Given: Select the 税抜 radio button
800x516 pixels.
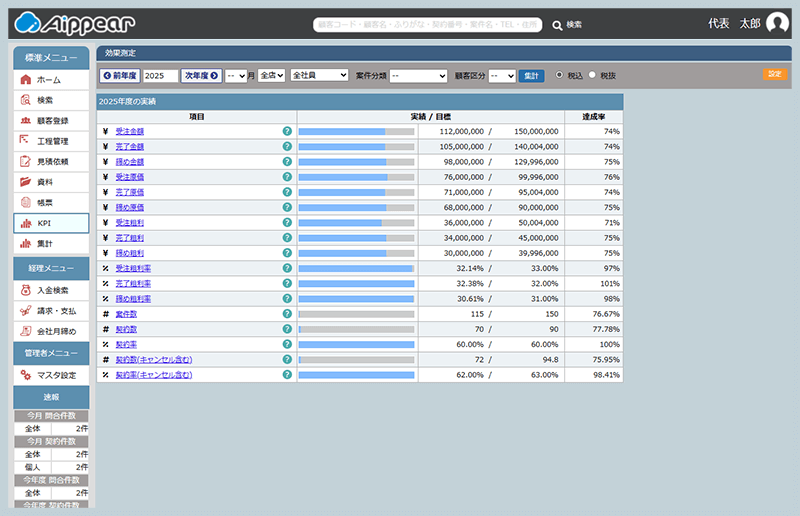Looking at the screenshot, I should pos(592,75).
